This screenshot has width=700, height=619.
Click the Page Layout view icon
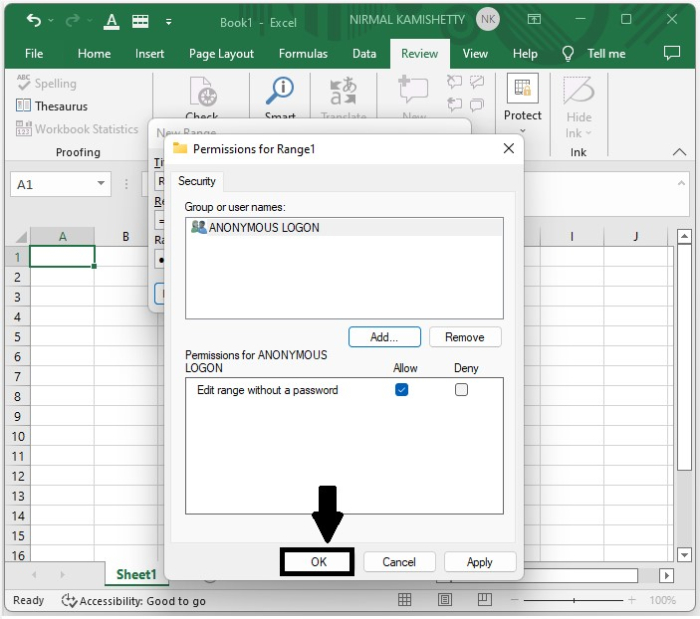pos(444,600)
